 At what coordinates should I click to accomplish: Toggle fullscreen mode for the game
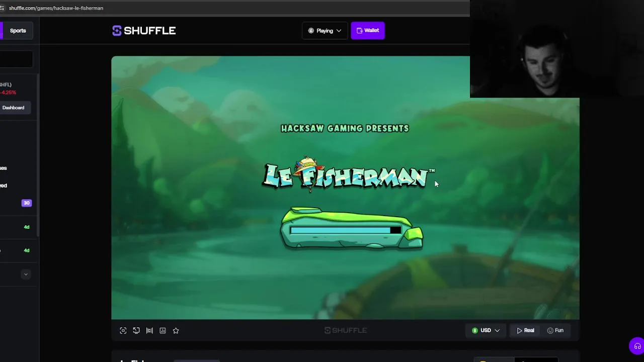pyautogui.click(x=123, y=330)
